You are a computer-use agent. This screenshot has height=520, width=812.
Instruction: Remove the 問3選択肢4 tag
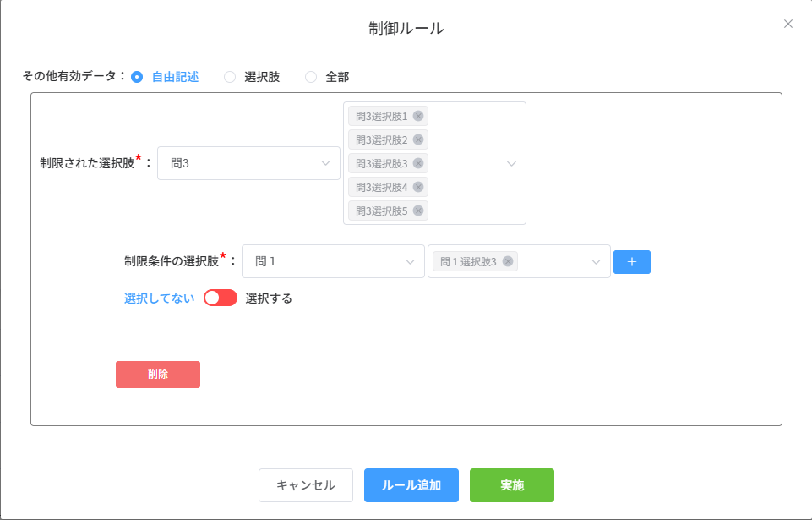coord(418,187)
